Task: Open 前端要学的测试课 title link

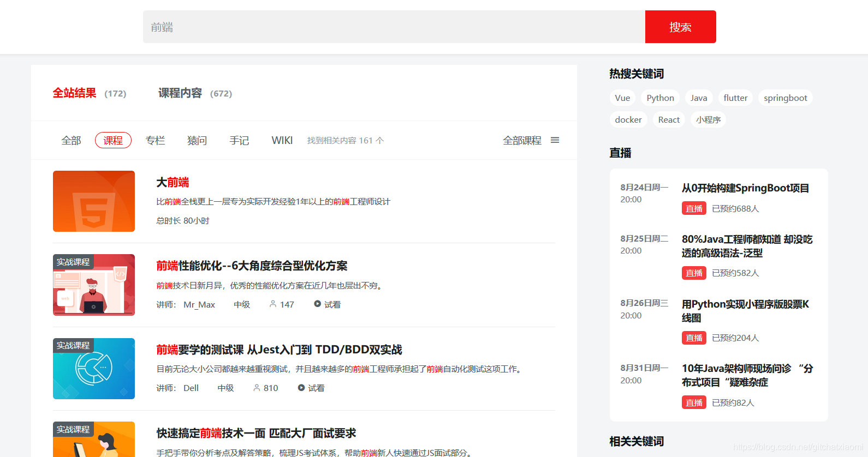Action: [279, 350]
